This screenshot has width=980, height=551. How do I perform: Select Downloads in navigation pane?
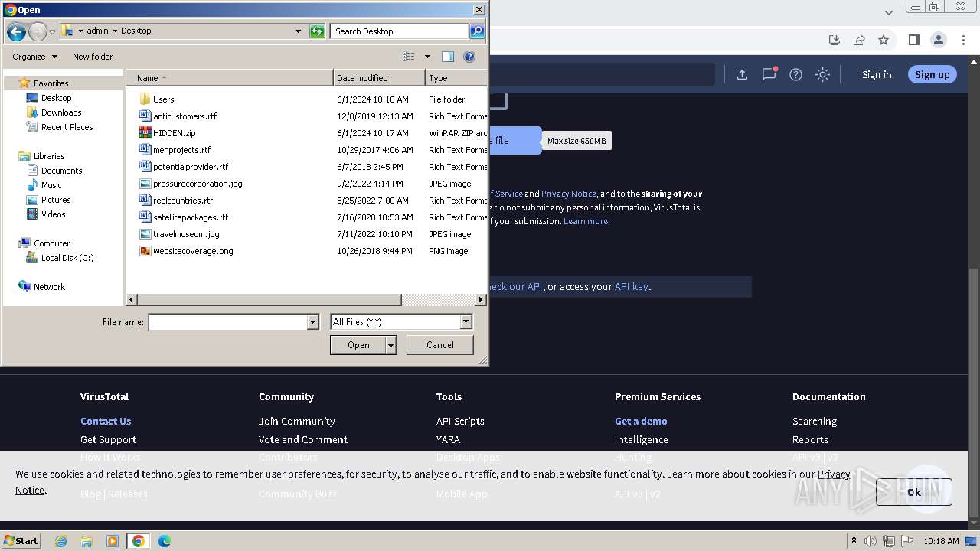point(61,112)
